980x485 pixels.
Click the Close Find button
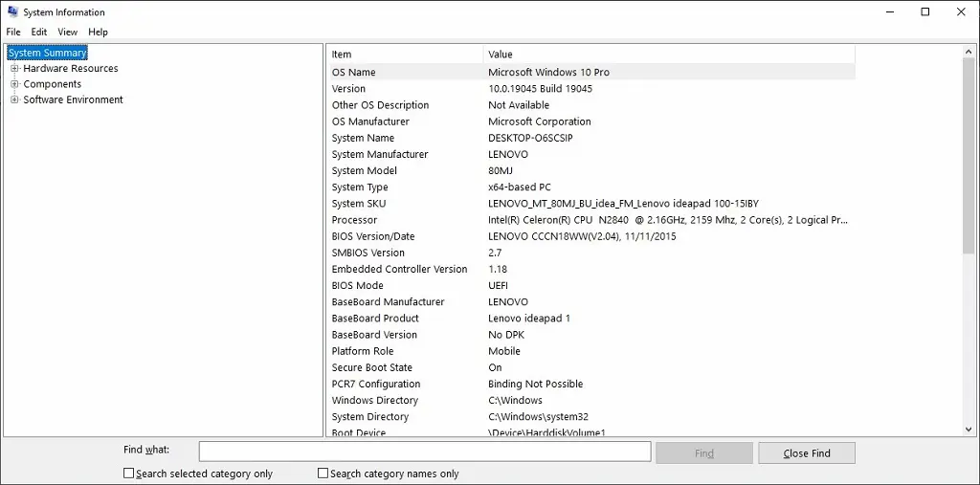[x=806, y=452]
